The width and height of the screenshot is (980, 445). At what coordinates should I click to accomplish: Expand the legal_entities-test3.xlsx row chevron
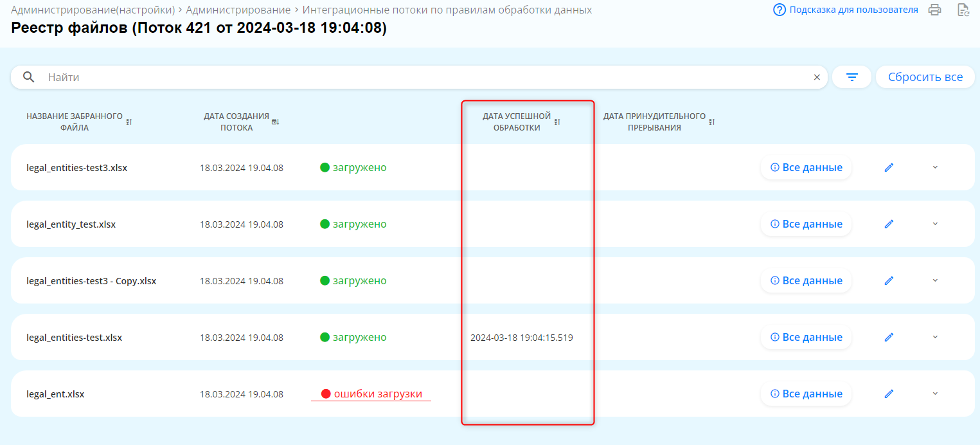pos(935,167)
